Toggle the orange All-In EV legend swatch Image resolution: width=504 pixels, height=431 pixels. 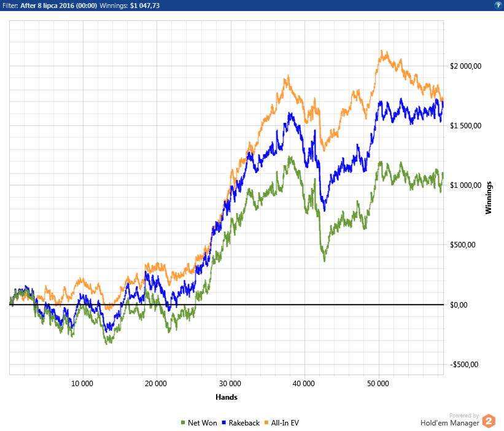pyautogui.click(x=266, y=422)
